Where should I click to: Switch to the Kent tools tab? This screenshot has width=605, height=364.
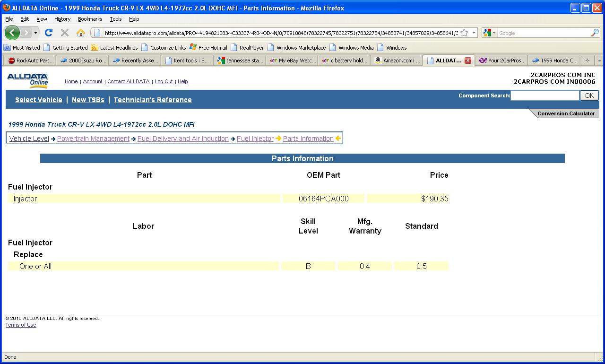click(x=188, y=61)
